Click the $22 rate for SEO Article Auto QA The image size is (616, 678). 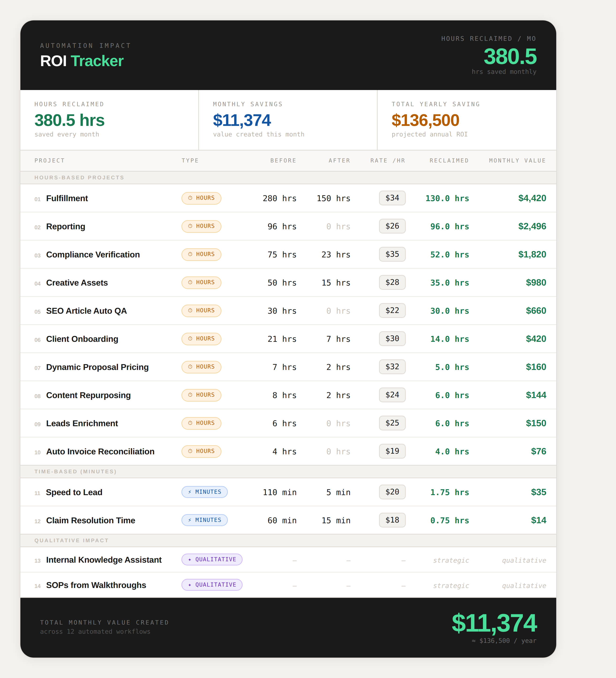pos(392,311)
